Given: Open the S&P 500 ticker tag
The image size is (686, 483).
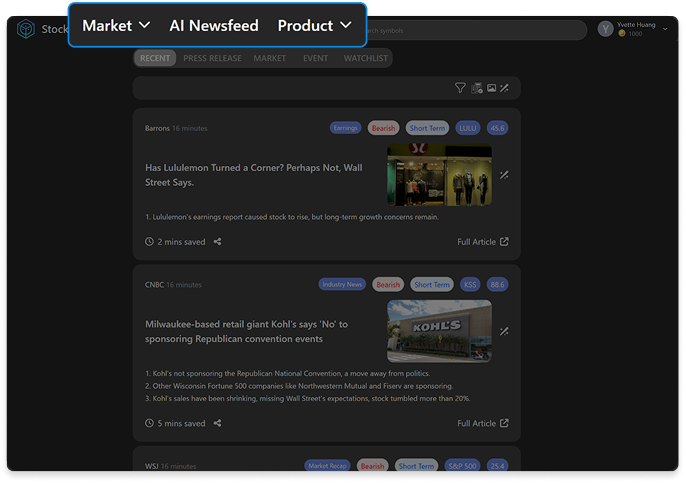Looking at the screenshot, I should coord(462,466).
